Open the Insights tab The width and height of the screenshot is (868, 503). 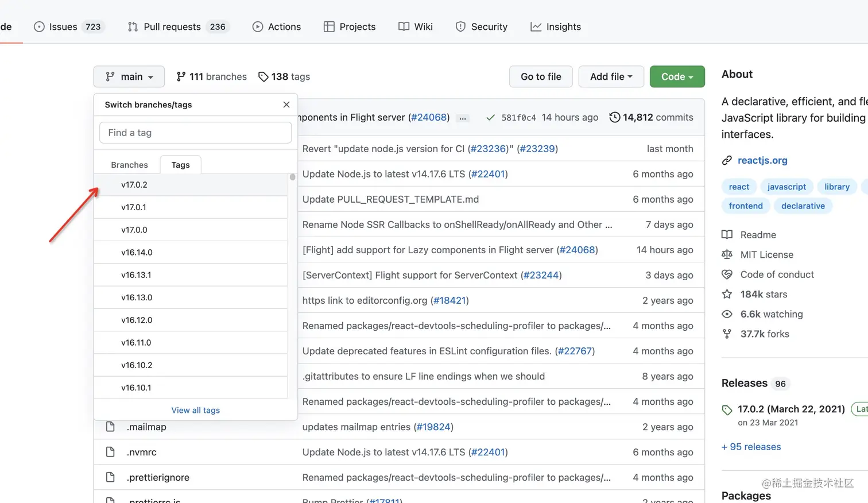click(556, 26)
